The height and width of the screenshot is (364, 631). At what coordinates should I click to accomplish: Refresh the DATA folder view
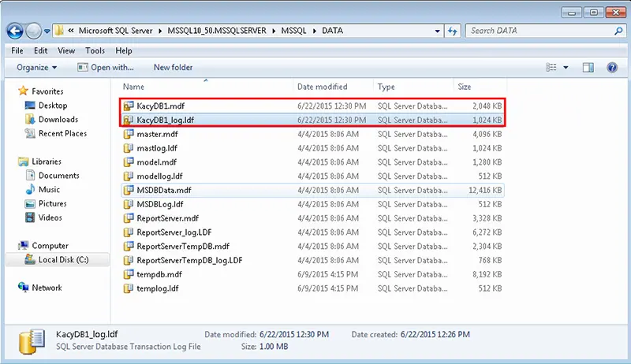click(x=452, y=31)
